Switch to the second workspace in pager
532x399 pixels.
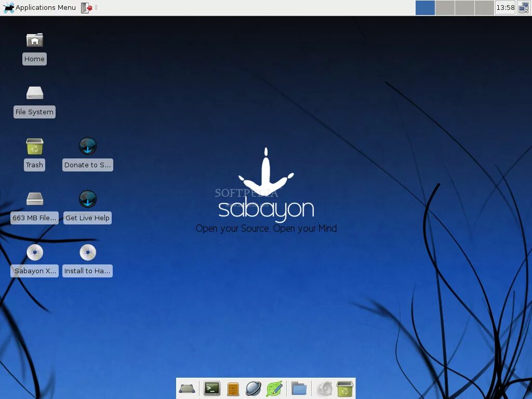[445, 7]
